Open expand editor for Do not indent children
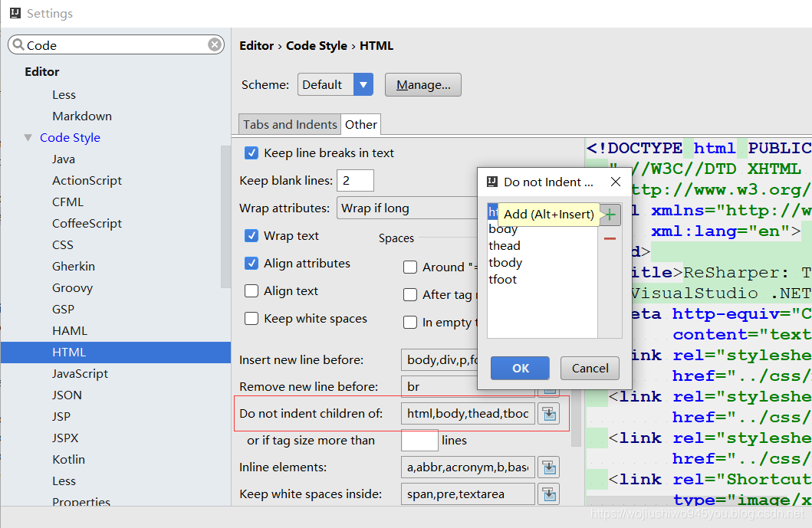The height and width of the screenshot is (528, 812). point(548,414)
